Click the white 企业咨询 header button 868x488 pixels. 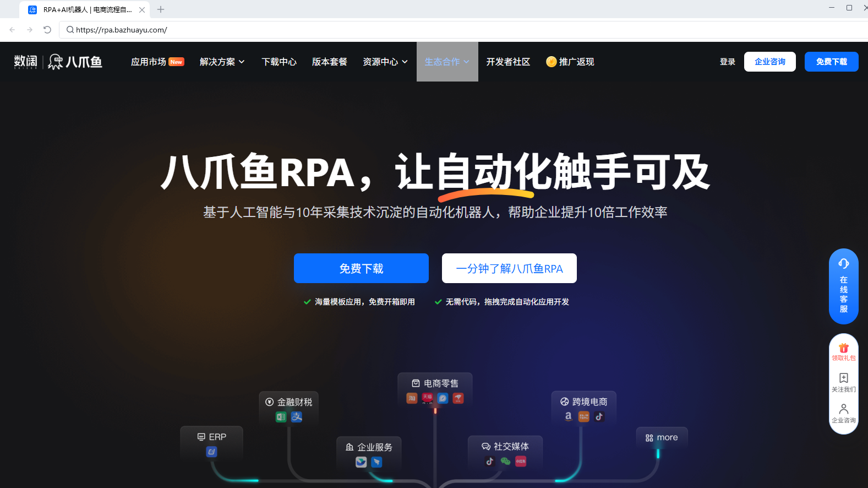click(x=770, y=62)
